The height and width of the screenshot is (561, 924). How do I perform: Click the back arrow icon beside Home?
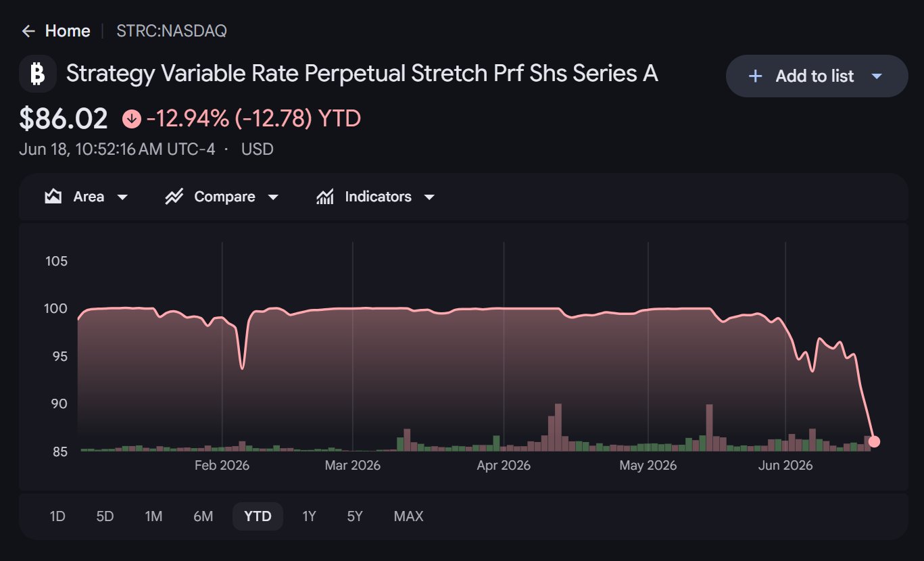click(28, 31)
